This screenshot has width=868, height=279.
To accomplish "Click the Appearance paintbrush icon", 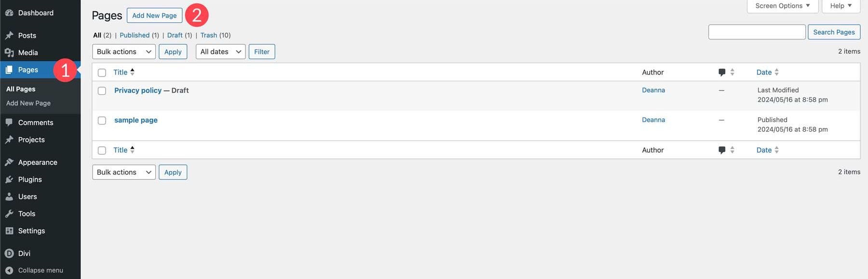I will click(x=9, y=162).
